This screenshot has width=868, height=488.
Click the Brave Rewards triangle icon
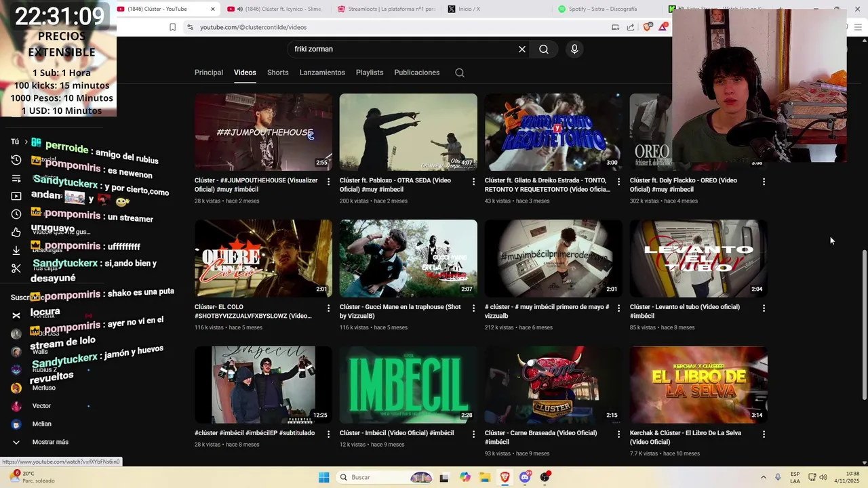pyautogui.click(x=663, y=27)
